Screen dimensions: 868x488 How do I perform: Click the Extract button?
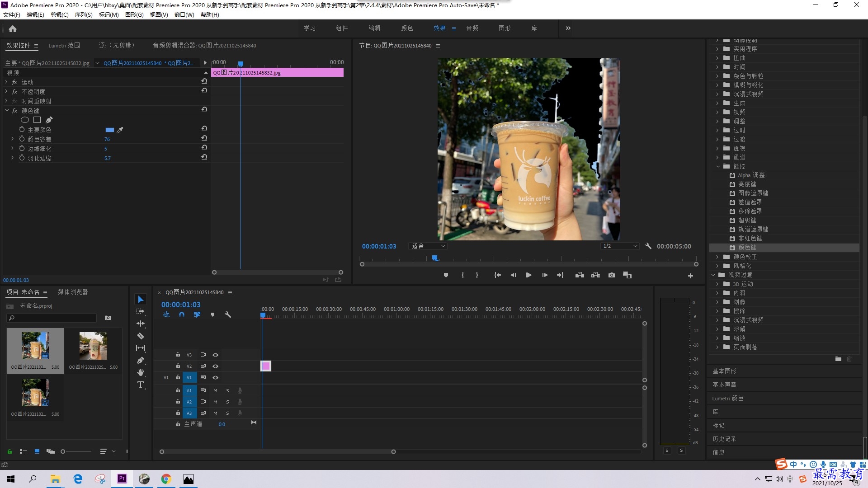[595, 275]
